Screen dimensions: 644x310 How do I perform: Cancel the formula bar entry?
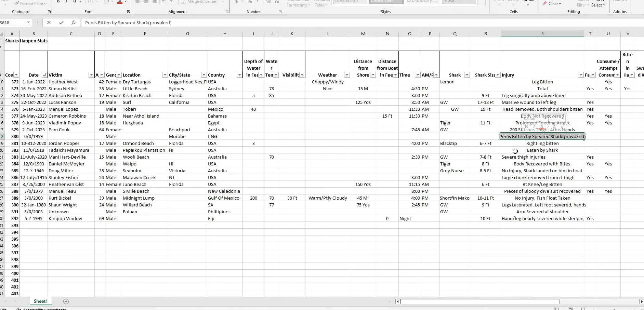[49, 23]
